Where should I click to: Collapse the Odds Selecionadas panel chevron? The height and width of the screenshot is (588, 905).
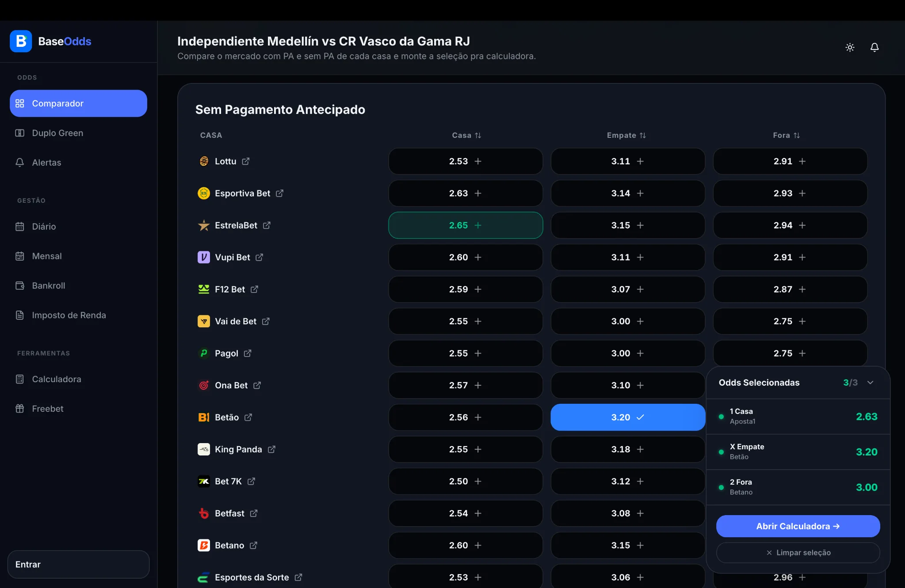pyautogui.click(x=870, y=383)
